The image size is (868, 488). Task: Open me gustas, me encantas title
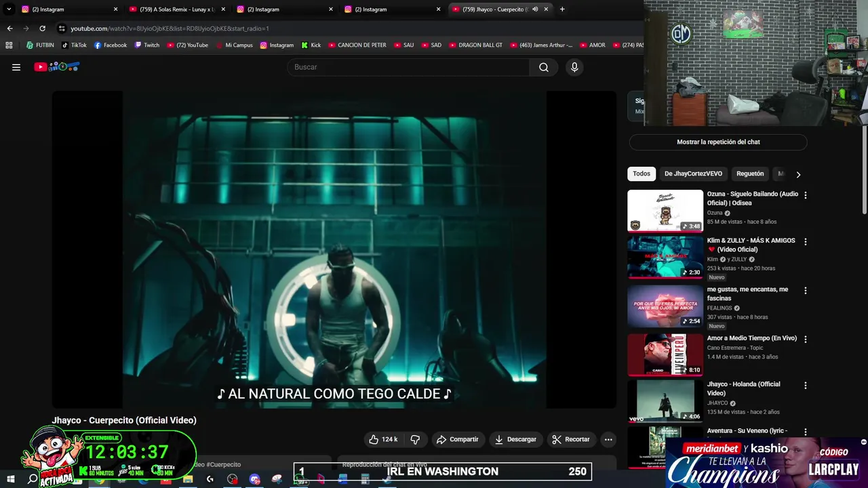tap(747, 293)
